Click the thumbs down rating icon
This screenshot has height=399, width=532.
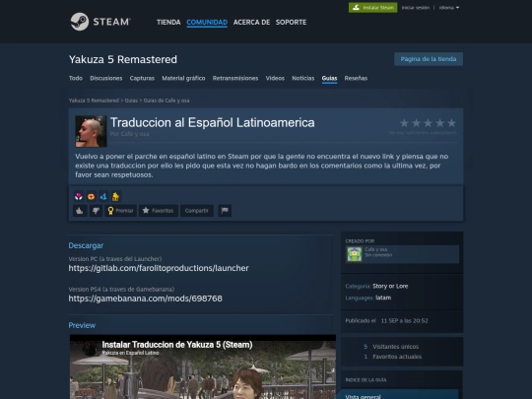pos(96,211)
